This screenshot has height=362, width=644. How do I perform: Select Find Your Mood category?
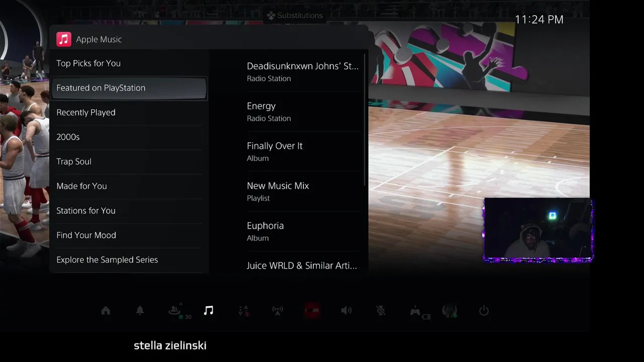click(x=129, y=235)
